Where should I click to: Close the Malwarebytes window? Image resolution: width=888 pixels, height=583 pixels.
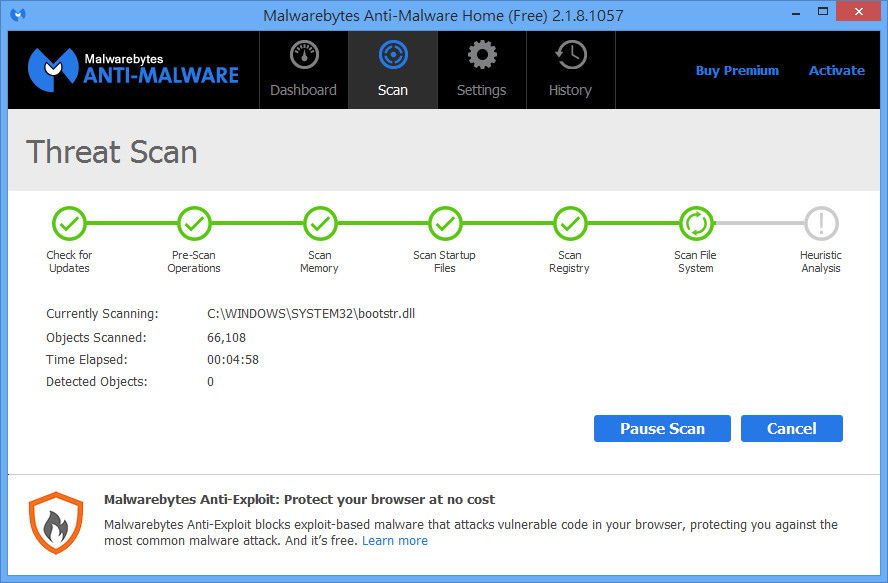tap(859, 11)
